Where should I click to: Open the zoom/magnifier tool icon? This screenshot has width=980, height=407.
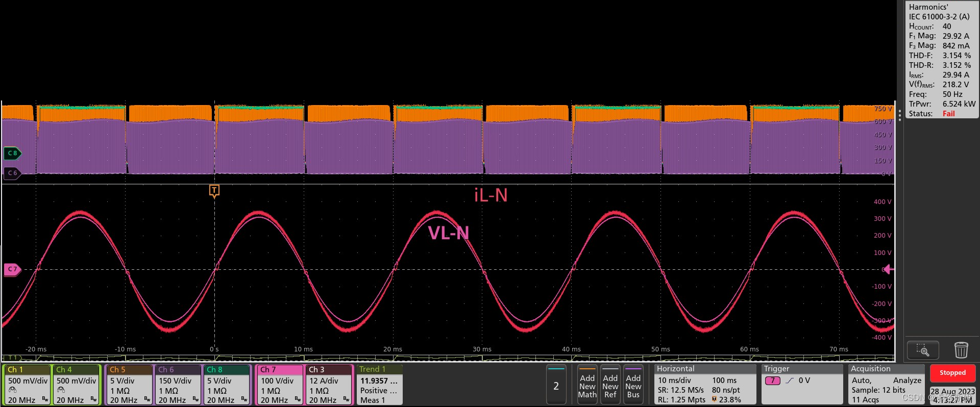922,350
